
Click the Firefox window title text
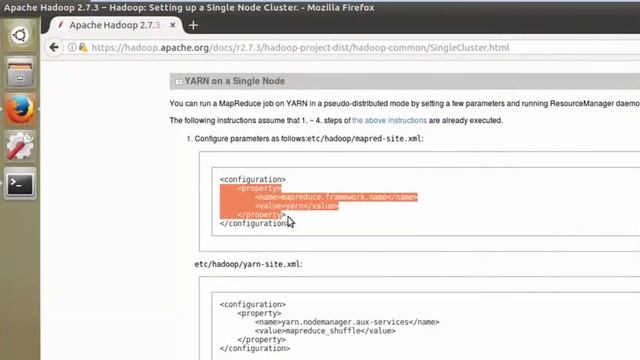189,7
